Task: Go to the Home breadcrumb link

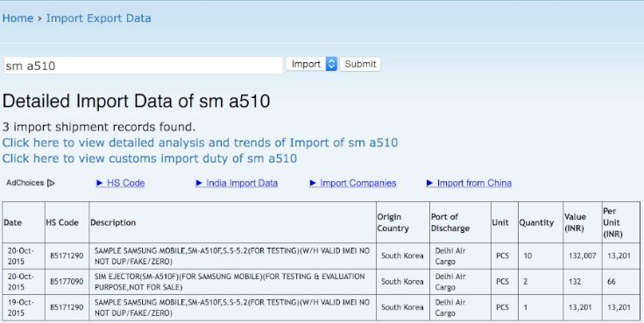Action: tap(18, 18)
